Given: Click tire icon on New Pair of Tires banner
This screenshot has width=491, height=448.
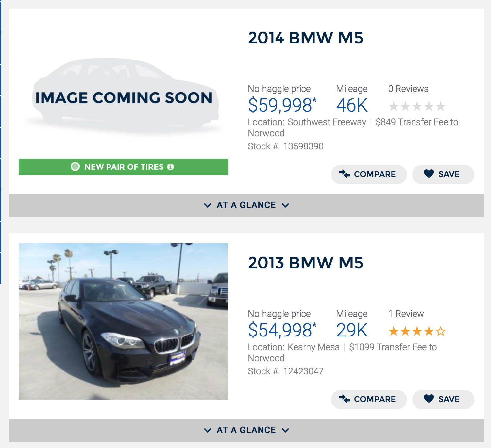Looking at the screenshot, I should click(75, 167).
